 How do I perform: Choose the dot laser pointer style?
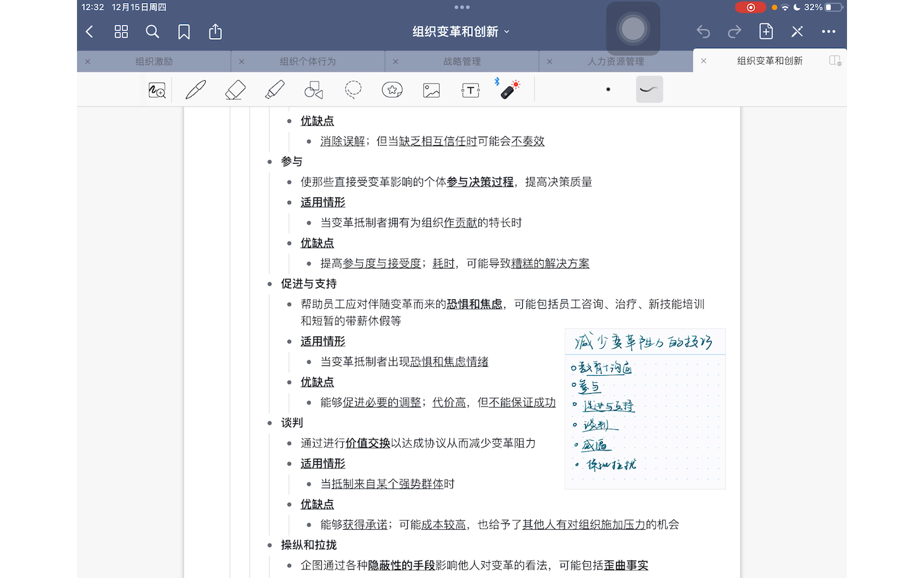(x=608, y=89)
